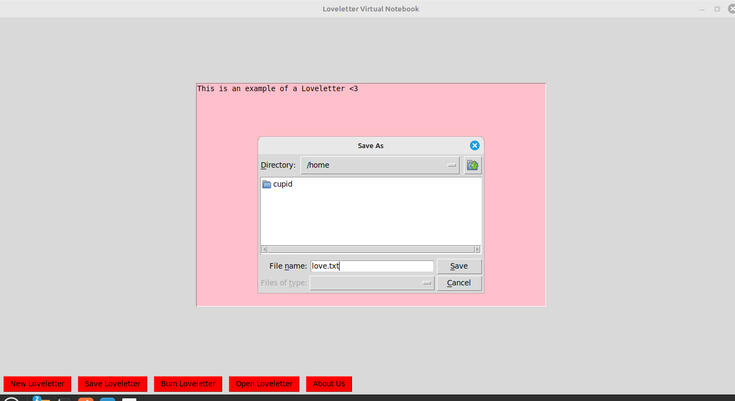735x401 pixels.
Task: Click the Save Loveletter button
Action: (113, 384)
